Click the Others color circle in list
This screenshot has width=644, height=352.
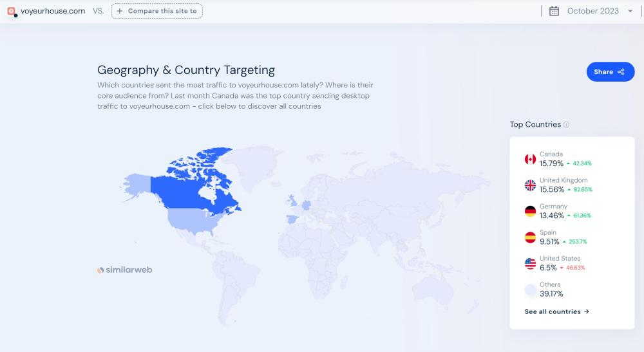pyautogui.click(x=530, y=290)
